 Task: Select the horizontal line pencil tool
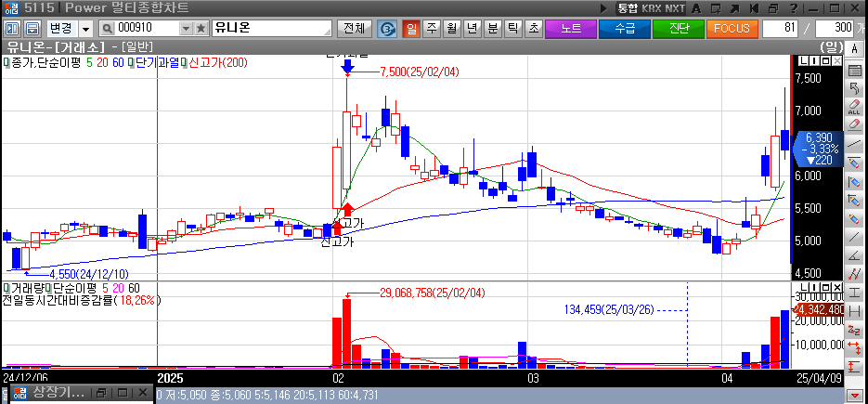pos(855,163)
